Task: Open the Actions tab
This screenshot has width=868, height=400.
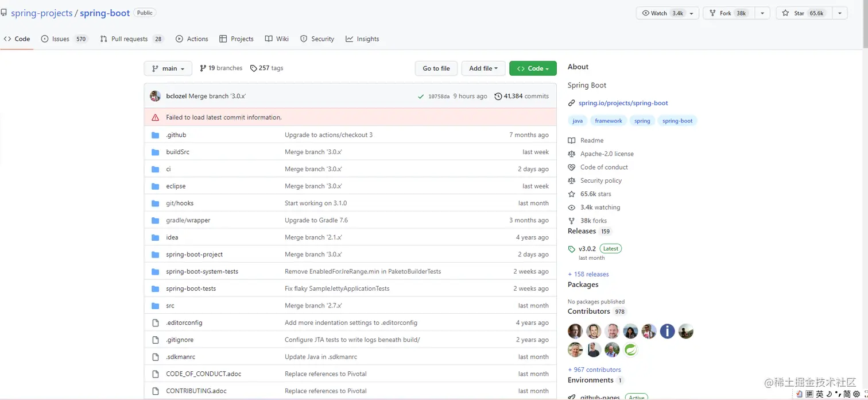Action: [x=192, y=39]
